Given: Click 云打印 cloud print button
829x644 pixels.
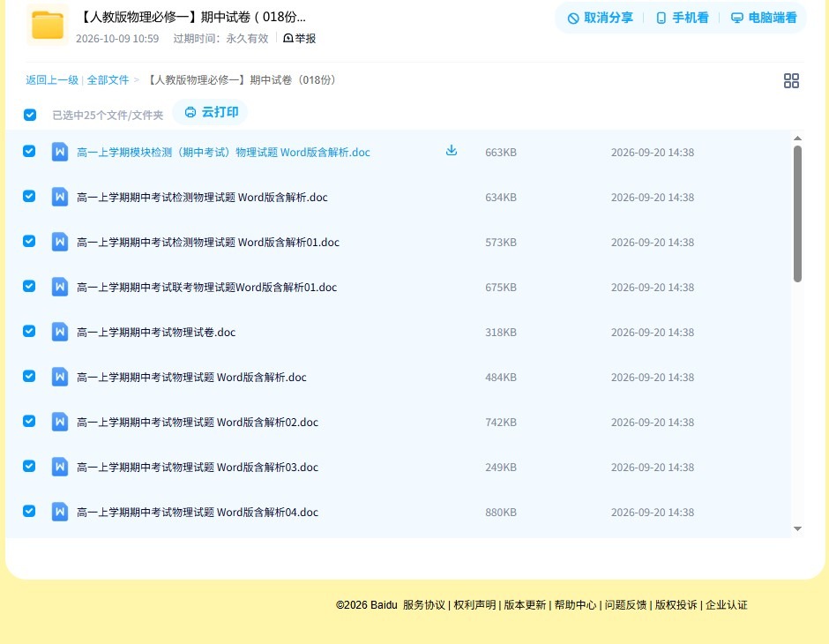Looking at the screenshot, I should (x=211, y=112).
